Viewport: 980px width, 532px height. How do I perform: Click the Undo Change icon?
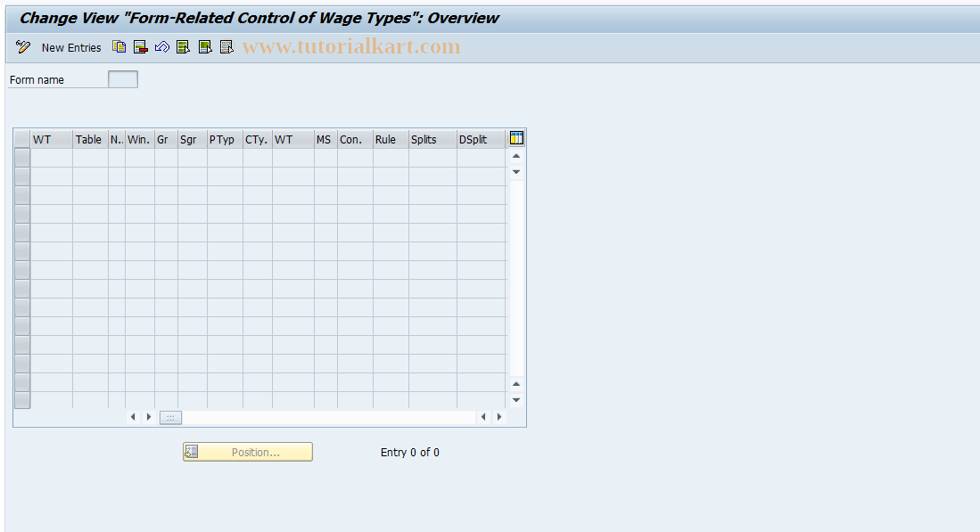click(x=162, y=47)
